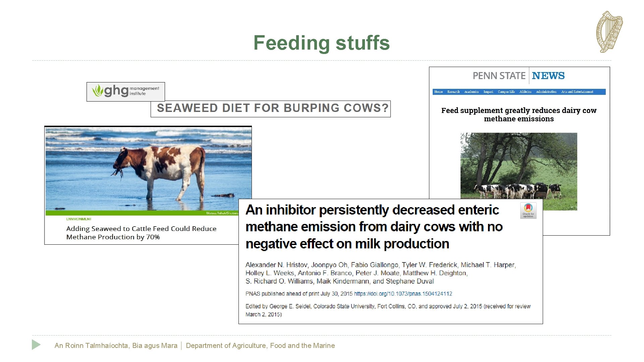Open Research in Penn State navigation
The height and width of the screenshot is (362, 644).
(x=453, y=92)
